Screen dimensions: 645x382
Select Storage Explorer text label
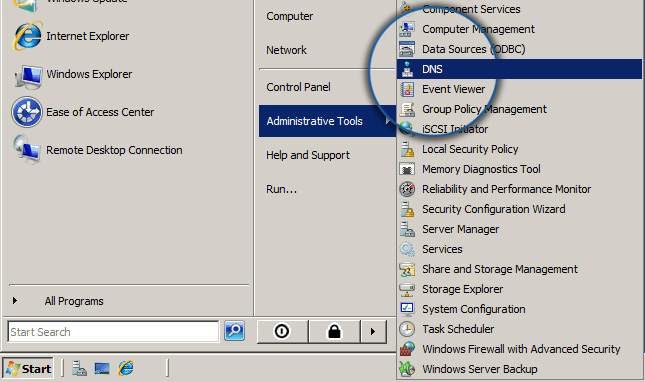coord(462,289)
